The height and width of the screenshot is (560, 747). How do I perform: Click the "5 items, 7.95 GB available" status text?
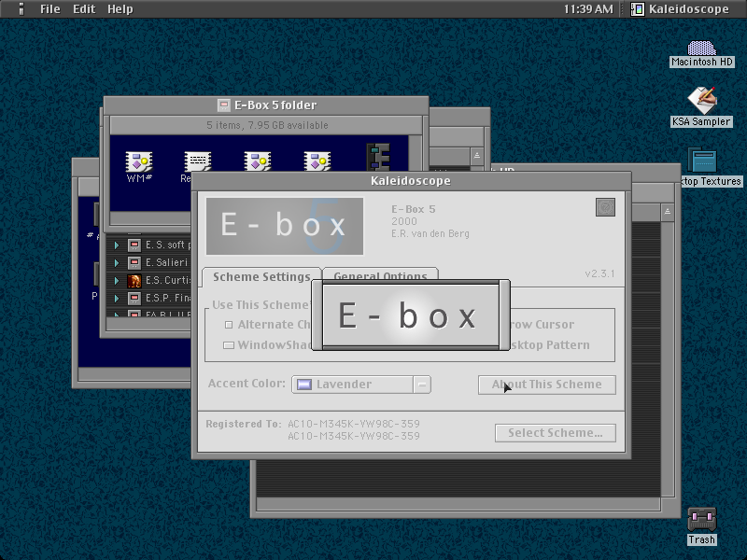pyautogui.click(x=267, y=125)
